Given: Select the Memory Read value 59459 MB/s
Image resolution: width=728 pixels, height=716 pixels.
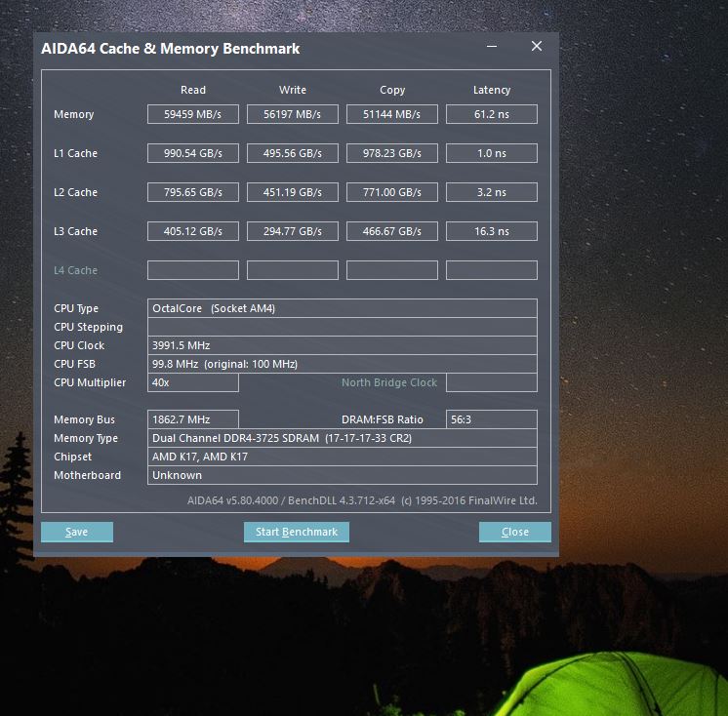Looking at the screenshot, I should point(193,114).
